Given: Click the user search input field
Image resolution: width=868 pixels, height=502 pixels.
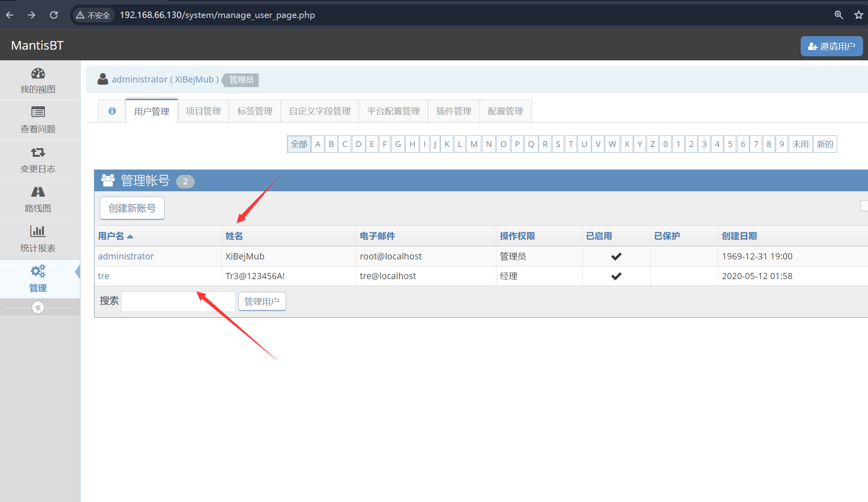Looking at the screenshot, I should point(178,302).
